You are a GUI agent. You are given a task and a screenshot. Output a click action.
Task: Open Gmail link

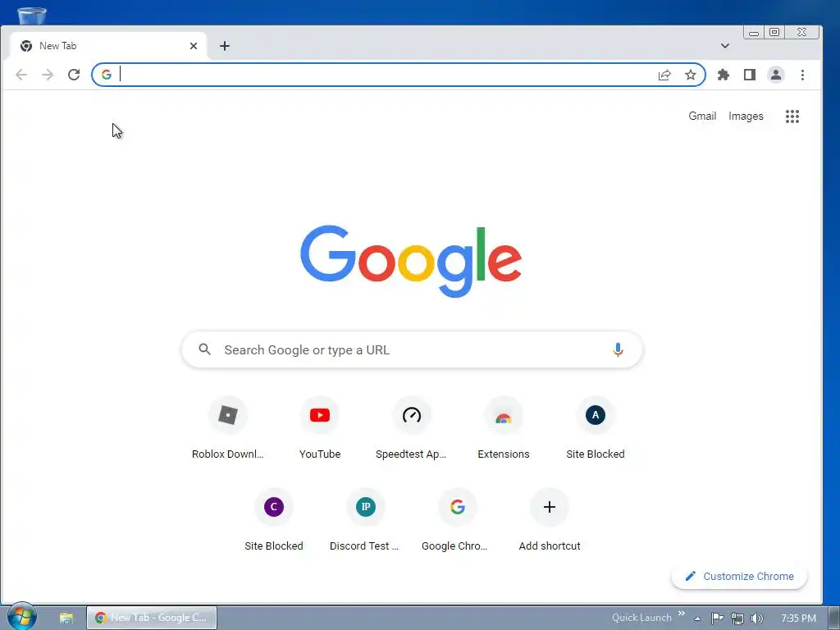[702, 116]
